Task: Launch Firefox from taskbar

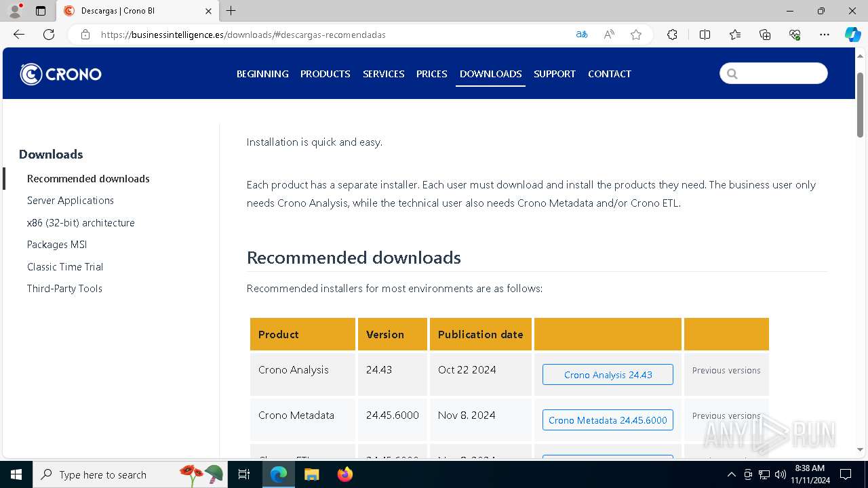Action: point(345,474)
